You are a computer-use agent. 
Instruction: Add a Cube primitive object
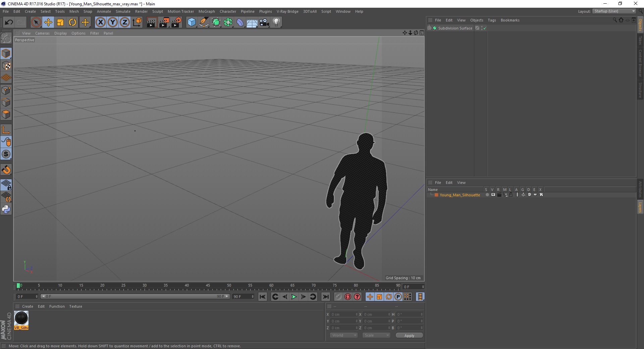[x=192, y=22]
